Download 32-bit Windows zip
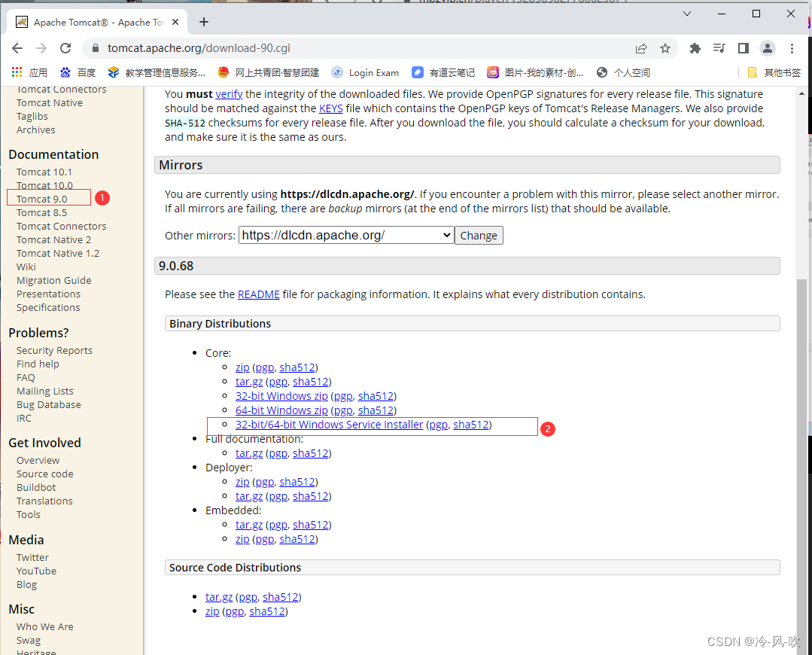This screenshot has width=812, height=655. [281, 396]
